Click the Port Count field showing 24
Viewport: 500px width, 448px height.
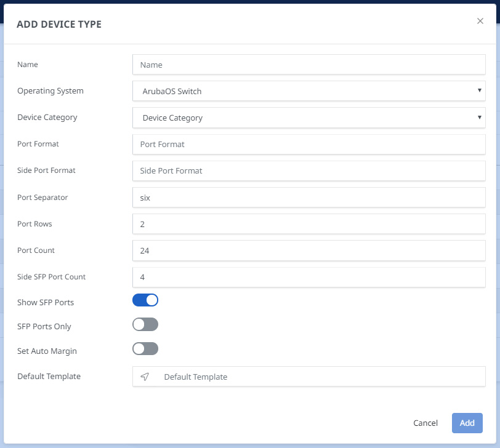(x=308, y=250)
